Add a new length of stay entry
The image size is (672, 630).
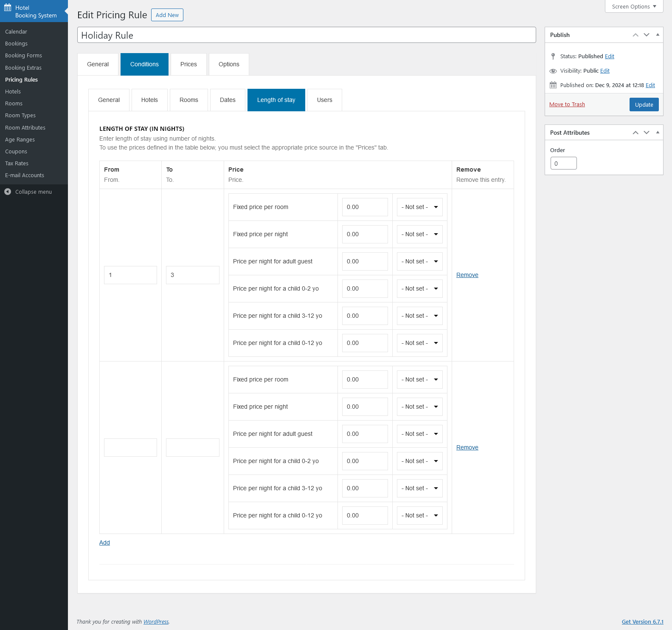(104, 543)
